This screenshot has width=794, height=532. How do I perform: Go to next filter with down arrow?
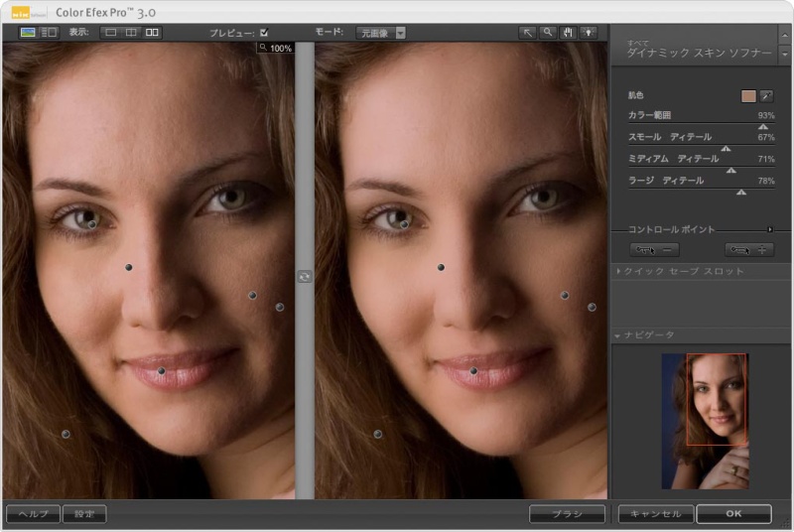coord(784,54)
